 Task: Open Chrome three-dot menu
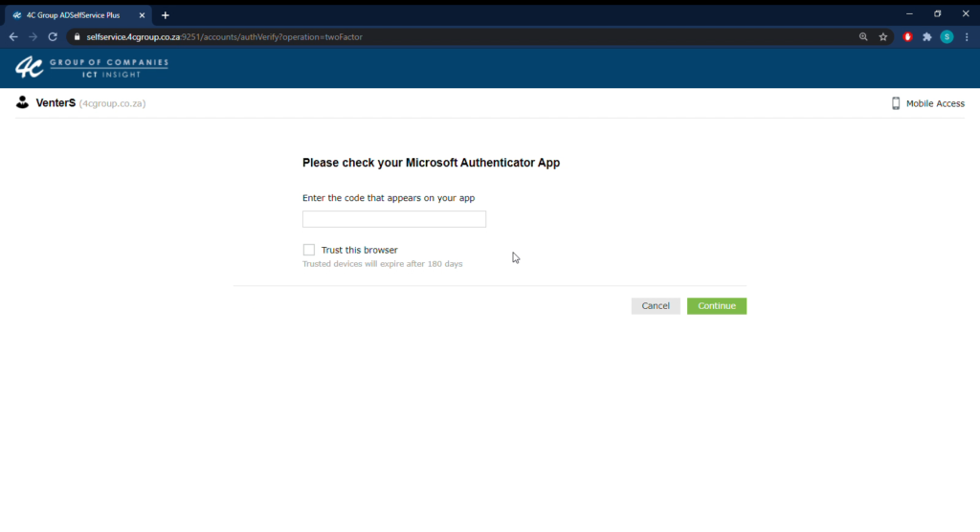(967, 37)
